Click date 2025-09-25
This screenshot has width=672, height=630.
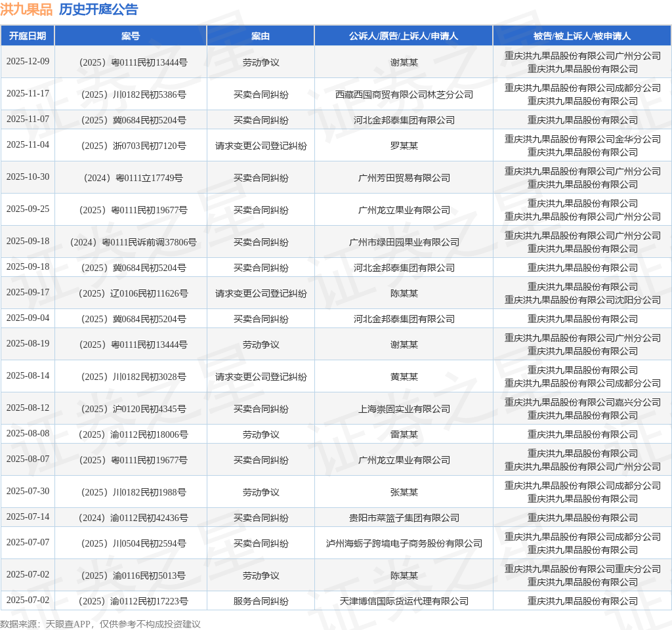pyautogui.click(x=28, y=209)
